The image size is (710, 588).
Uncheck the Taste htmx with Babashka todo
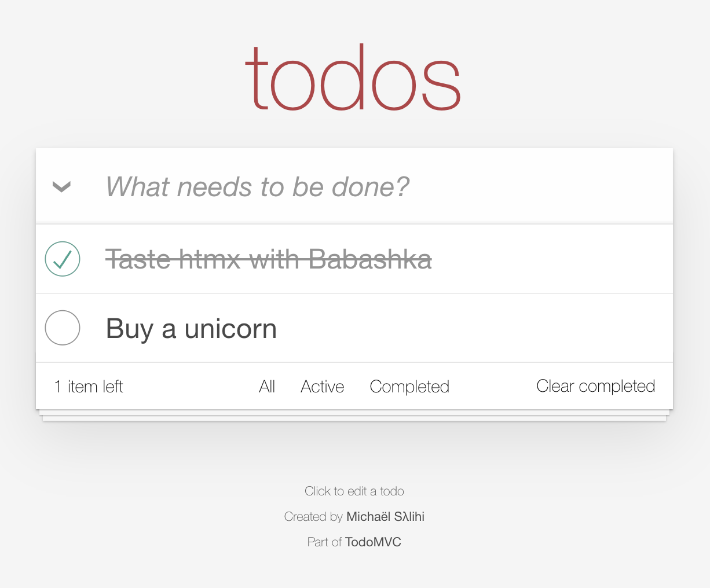(62, 259)
